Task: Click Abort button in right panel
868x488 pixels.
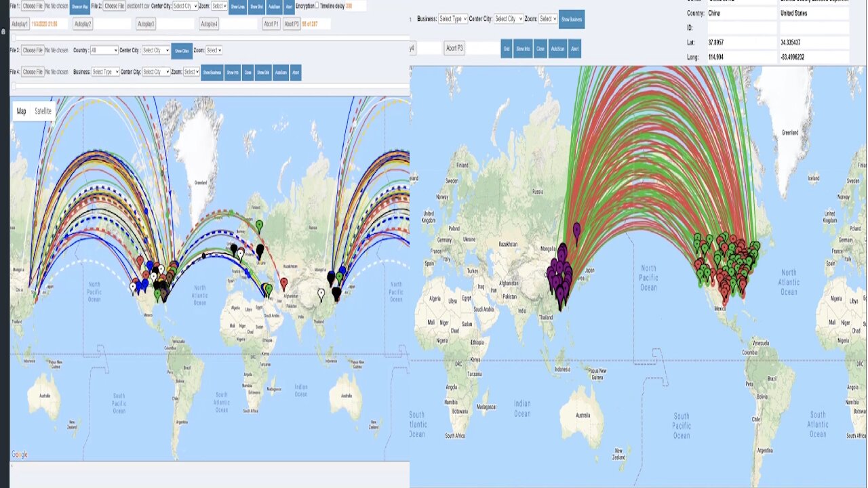Action: point(574,49)
